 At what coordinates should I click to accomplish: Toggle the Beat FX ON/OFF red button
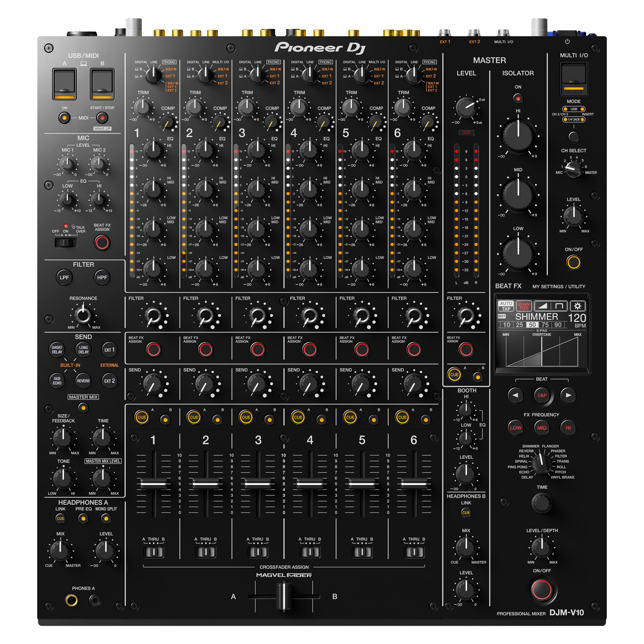[541, 590]
